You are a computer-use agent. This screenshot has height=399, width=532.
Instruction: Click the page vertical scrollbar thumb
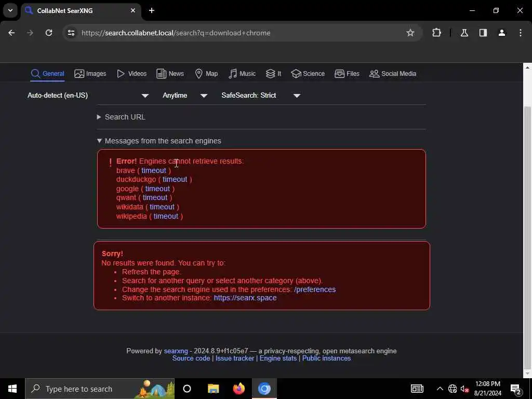pos(527,237)
